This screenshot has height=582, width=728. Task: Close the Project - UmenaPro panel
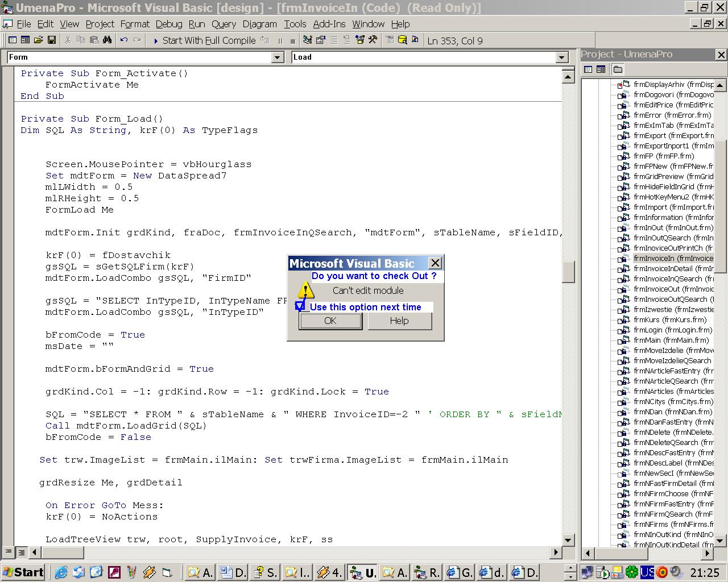click(721, 55)
